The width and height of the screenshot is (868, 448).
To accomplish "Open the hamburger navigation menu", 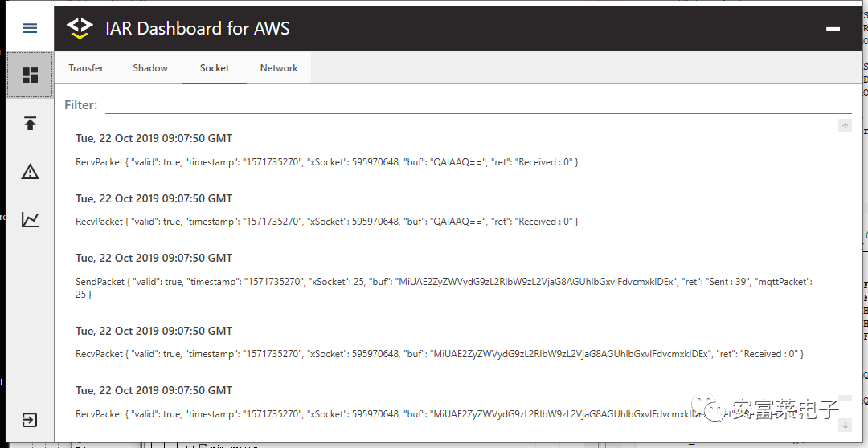I will [x=30, y=28].
